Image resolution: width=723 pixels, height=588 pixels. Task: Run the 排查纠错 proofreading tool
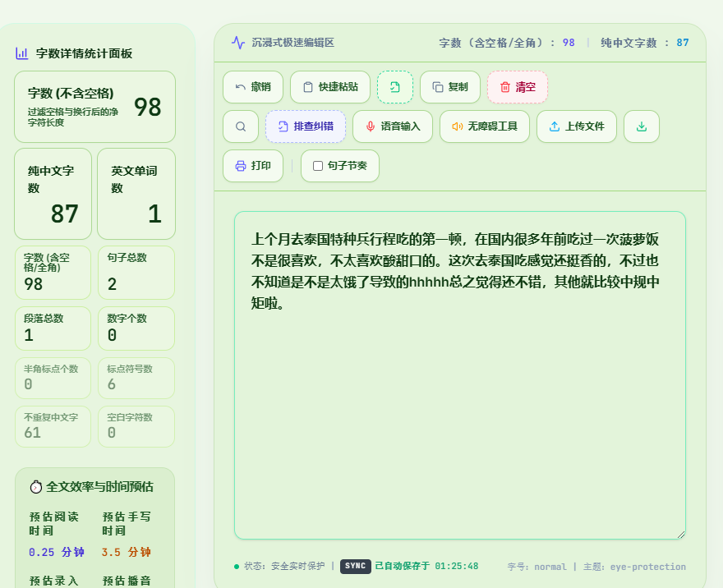(x=306, y=126)
